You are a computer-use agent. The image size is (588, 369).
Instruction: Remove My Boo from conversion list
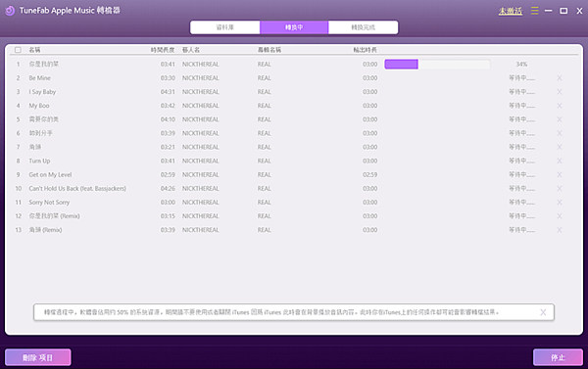pyautogui.click(x=560, y=106)
